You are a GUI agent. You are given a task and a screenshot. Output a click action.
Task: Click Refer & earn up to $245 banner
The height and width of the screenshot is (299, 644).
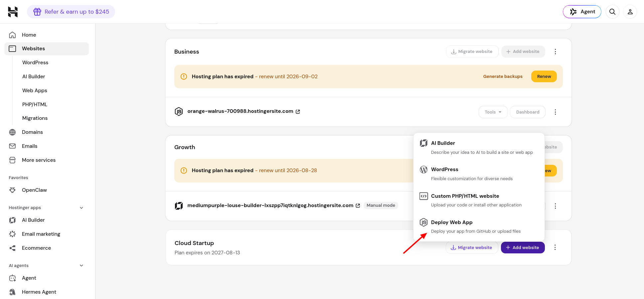click(x=71, y=12)
